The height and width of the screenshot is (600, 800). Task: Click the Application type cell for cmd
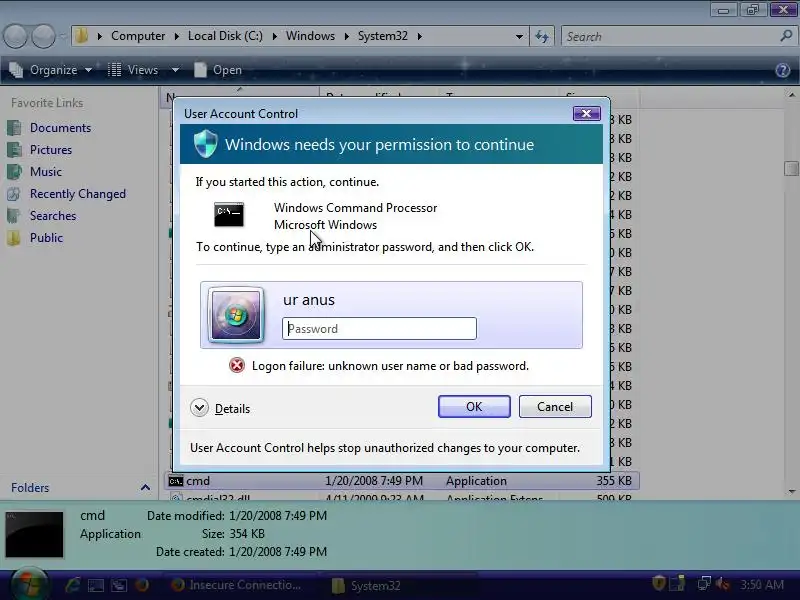(476, 481)
